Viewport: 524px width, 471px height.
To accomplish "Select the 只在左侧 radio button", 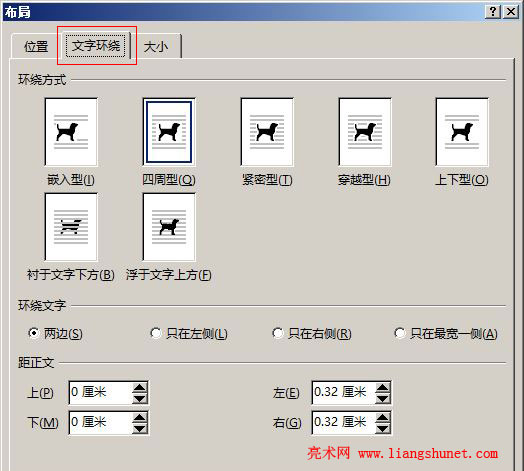I will [x=156, y=333].
